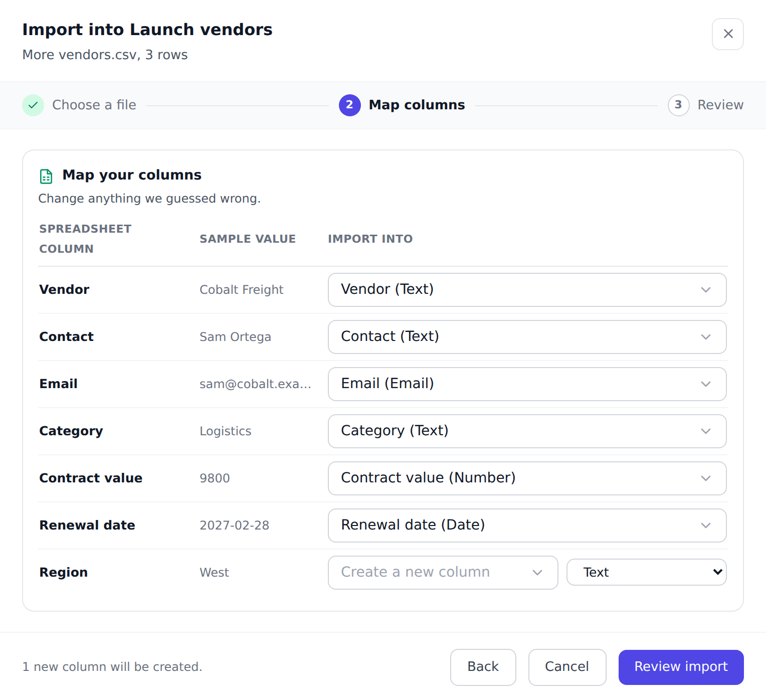Open the Contact (Text) mapping dropdown
This screenshot has height=700, width=766.
(527, 337)
